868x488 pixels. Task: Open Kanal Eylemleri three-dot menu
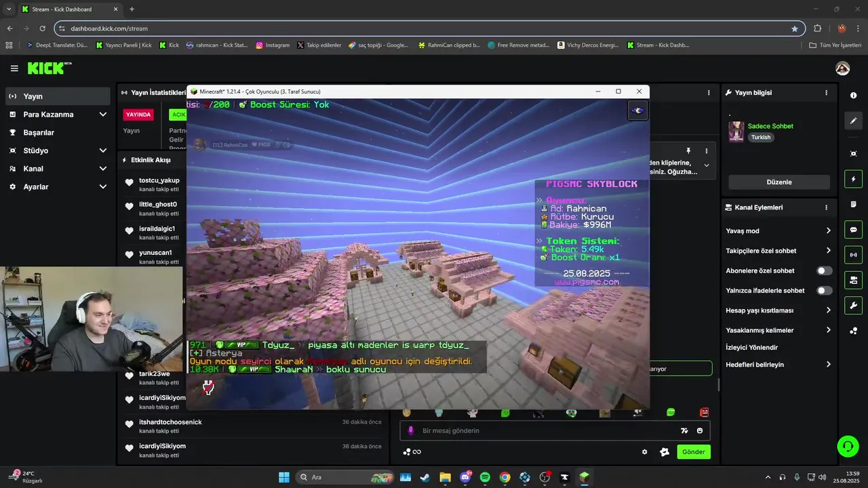(826, 207)
